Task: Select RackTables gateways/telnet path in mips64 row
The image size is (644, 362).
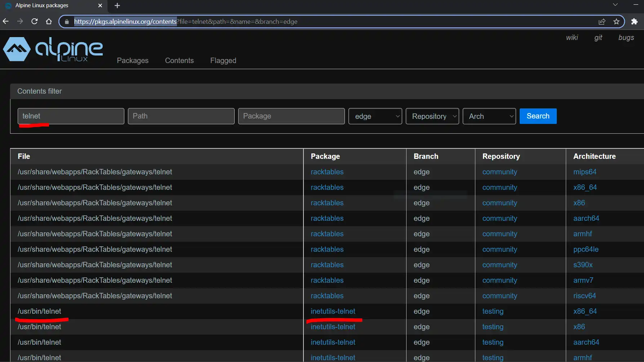Action: tap(95, 172)
